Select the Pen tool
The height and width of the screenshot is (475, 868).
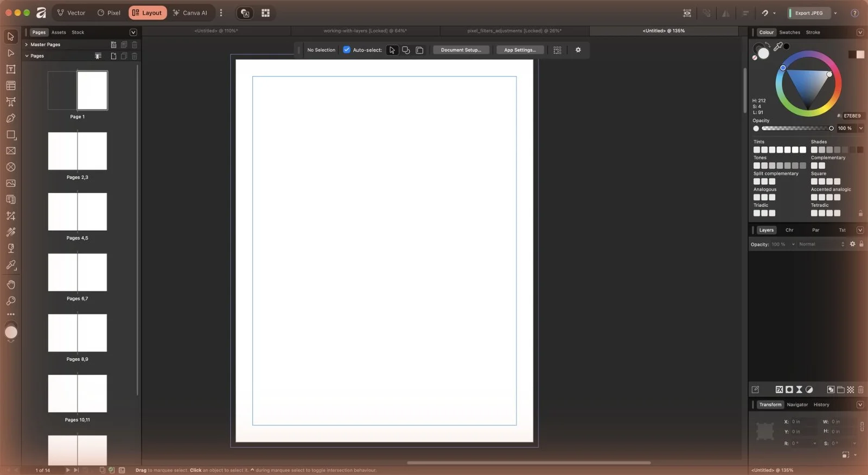coord(11,118)
